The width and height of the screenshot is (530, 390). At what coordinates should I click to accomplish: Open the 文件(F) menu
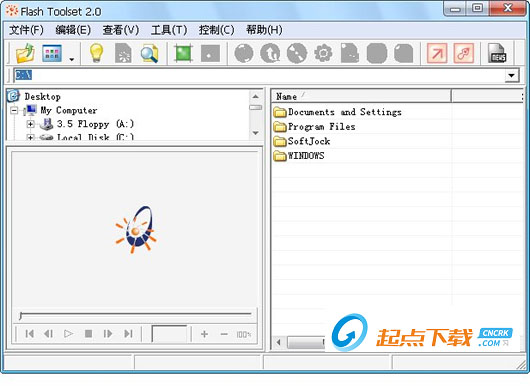point(26,30)
